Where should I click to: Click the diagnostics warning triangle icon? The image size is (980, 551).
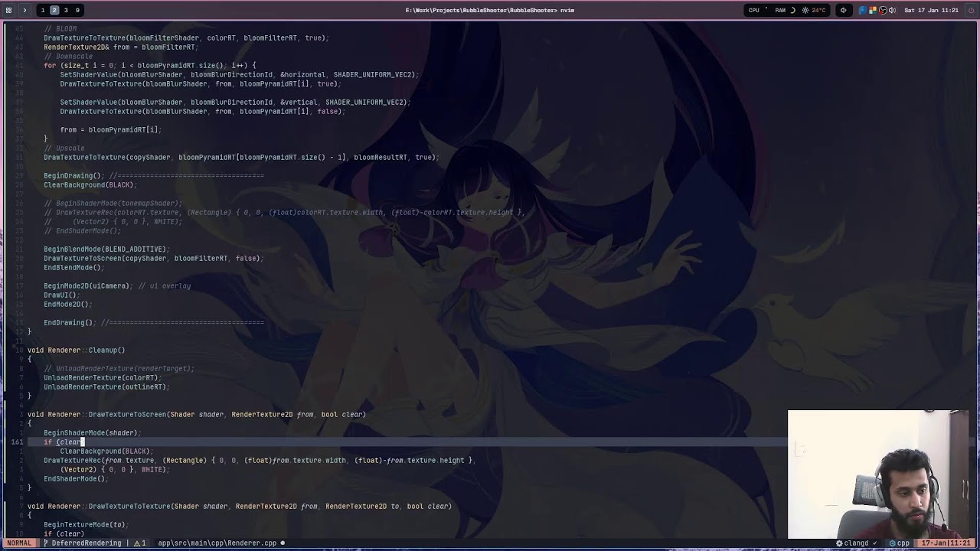[137, 543]
